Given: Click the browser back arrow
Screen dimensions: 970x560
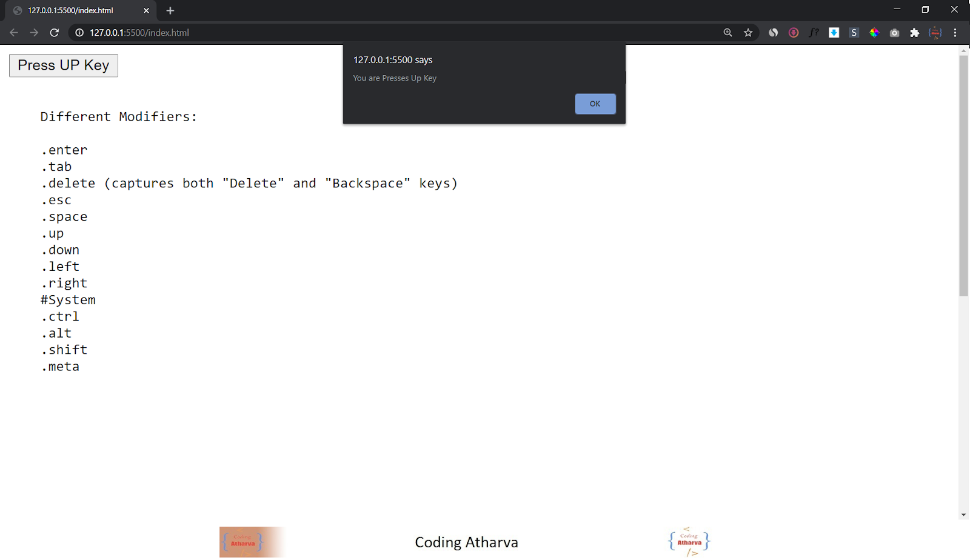Looking at the screenshot, I should point(13,33).
